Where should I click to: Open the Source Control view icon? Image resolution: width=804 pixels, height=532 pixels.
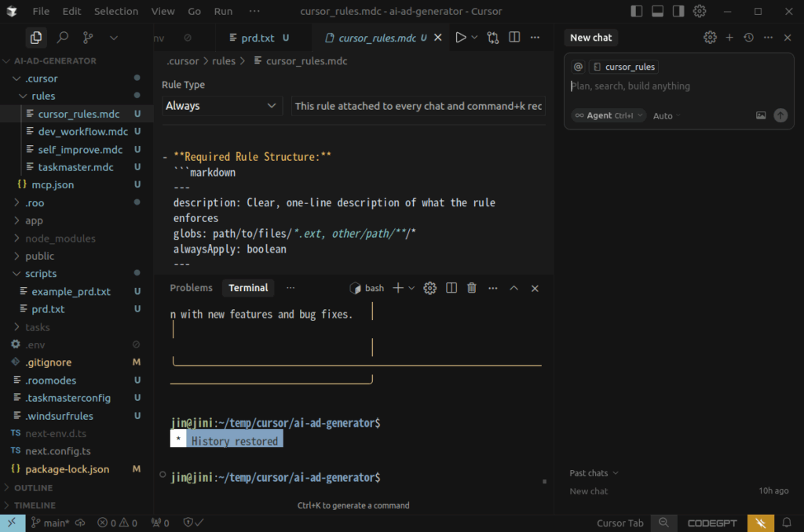point(88,38)
